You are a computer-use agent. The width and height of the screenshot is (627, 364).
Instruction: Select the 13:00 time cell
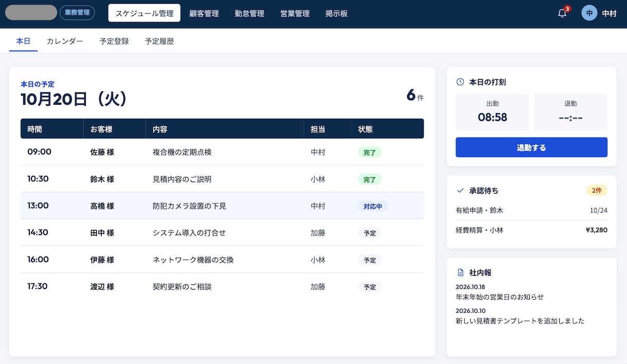click(x=38, y=205)
